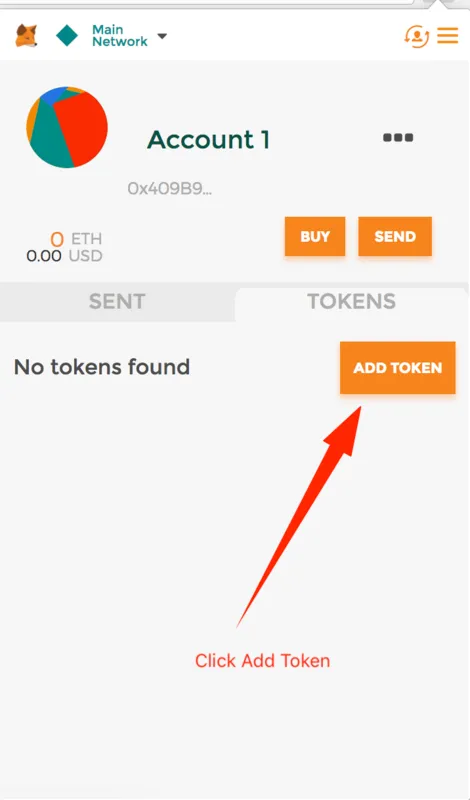The width and height of the screenshot is (470, 800).
Task: Open the account switcher icon
Action: point(416,36)
